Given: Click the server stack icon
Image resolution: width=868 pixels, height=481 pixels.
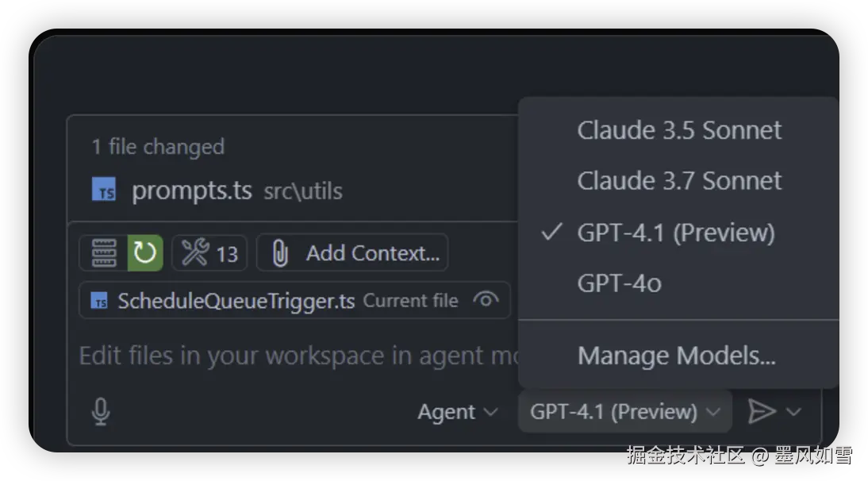Looking at the screenshot, I should pos(104,253).
